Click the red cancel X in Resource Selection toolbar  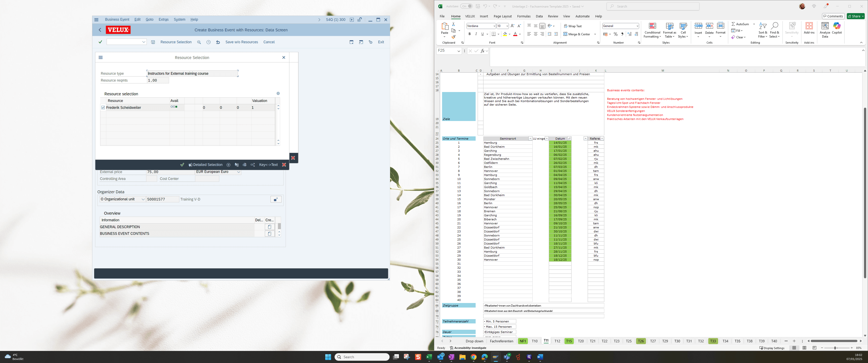284,165
